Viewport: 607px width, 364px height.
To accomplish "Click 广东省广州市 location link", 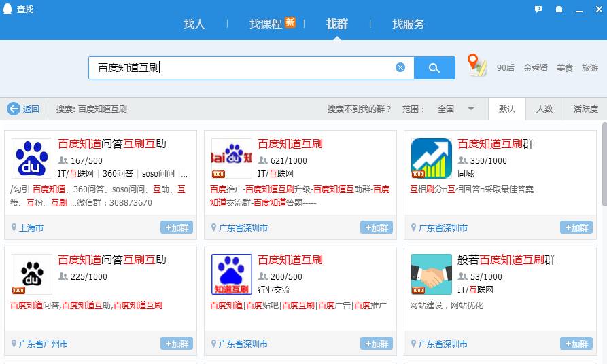I will 44,344.
